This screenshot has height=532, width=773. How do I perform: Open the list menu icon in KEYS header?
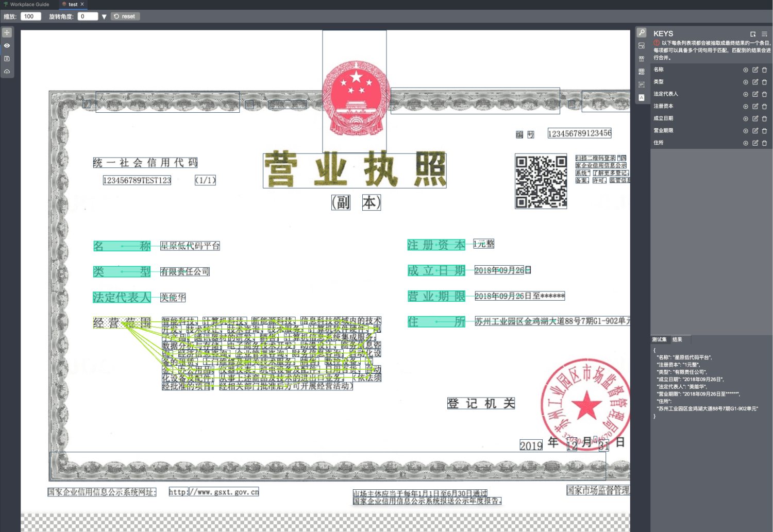tap(764, 34)
